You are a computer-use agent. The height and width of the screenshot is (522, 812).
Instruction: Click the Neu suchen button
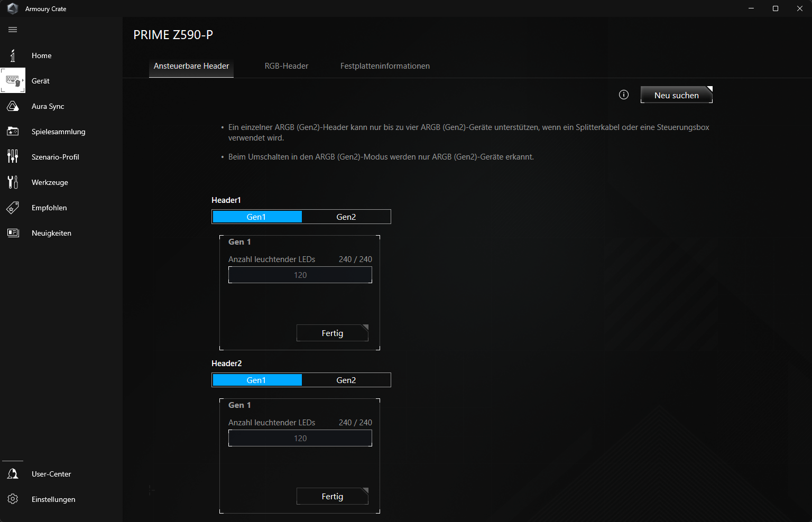(677, 95)
